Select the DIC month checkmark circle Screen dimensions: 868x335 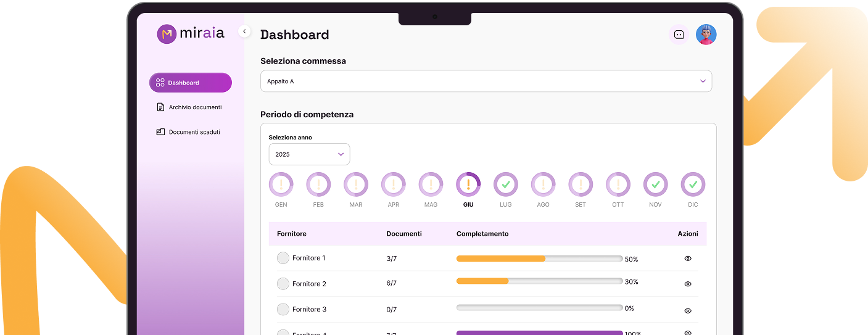point(693,184)
